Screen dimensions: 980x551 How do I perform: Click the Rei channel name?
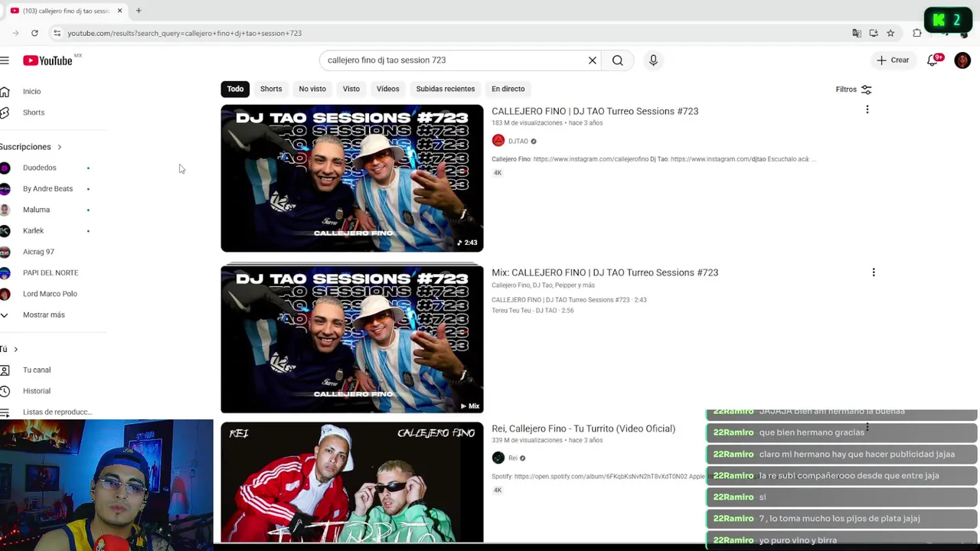click(x=513, y=458)
